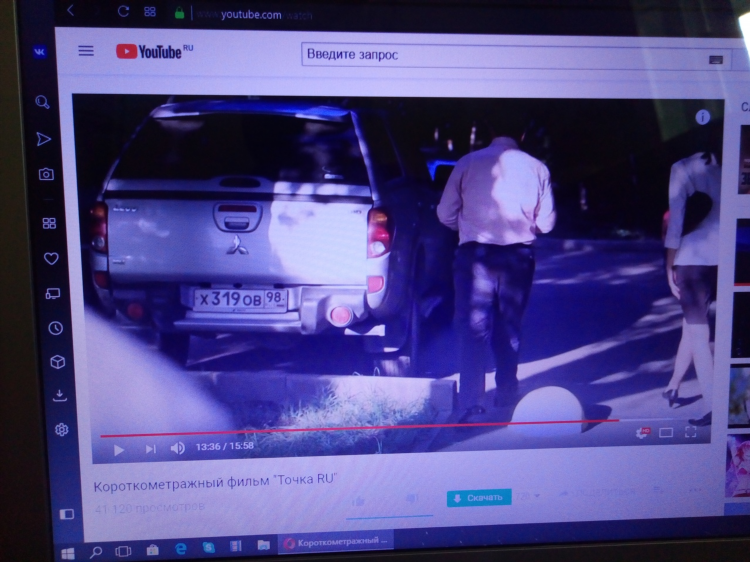750x562 pixels.
Task: Go to YouTube home via the logo
Action: 154,51
